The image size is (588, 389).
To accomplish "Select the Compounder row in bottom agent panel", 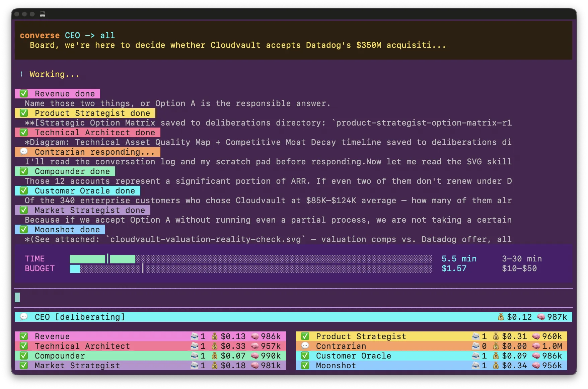I will click(150, 356).
